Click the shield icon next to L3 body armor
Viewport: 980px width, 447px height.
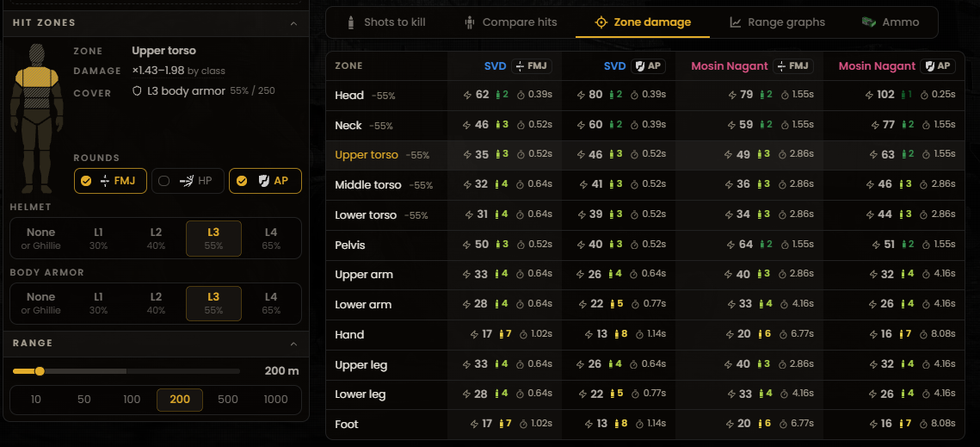[x=137, y=91]
